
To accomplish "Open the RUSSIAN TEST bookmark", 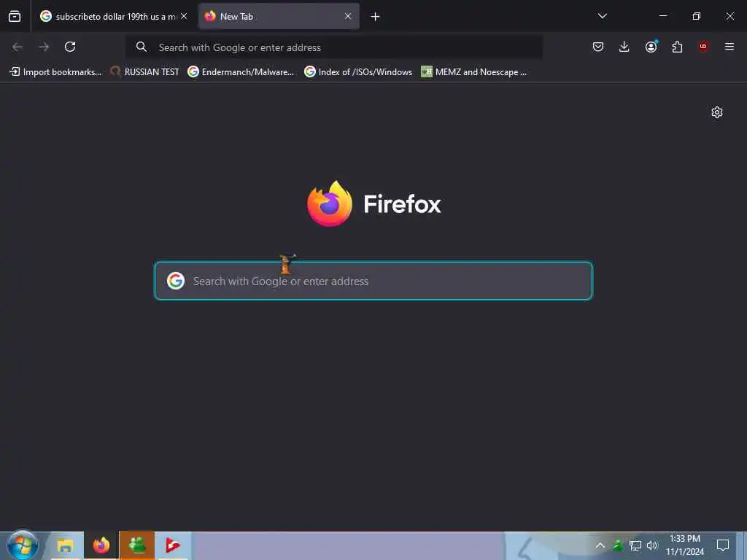I will tap(145, 72).
